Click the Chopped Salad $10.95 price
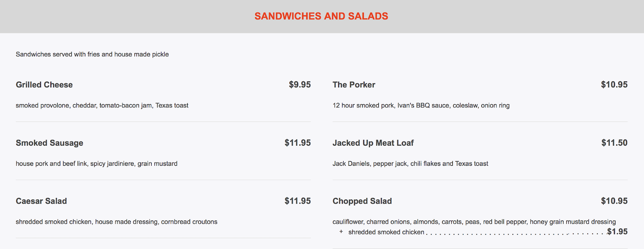The image size is (644, 249). (x=614, y=201)
